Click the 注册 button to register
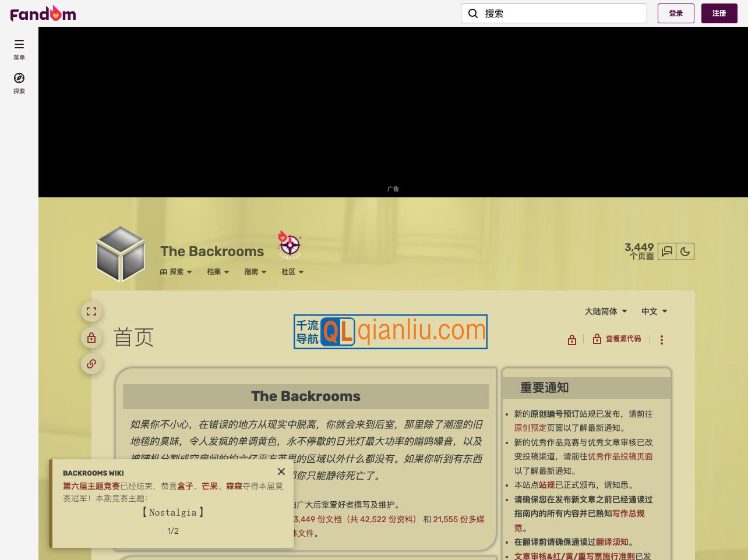Screen dimensions: 748x560 coord(719,13)
